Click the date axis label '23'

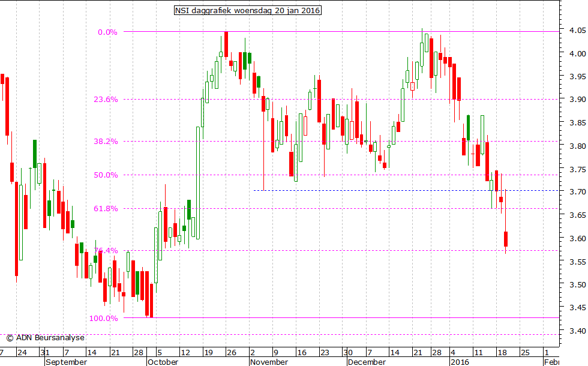325,353
